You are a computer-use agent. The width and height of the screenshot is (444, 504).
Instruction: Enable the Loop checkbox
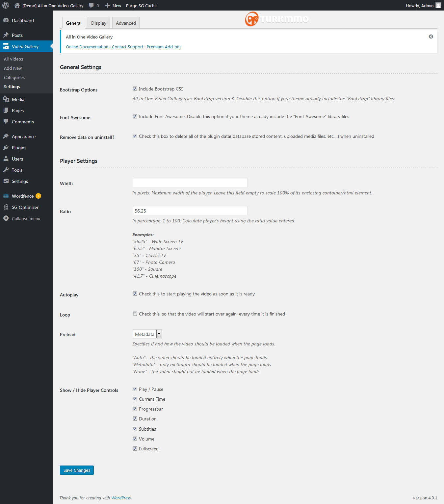pos(135,314)
